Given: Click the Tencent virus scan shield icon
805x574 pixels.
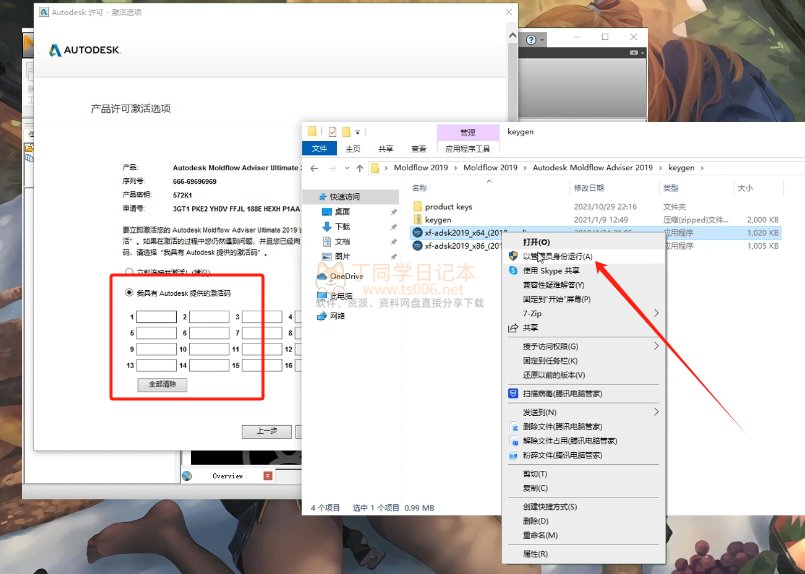Looking at the screenshot, I should [x=513, y=393].
